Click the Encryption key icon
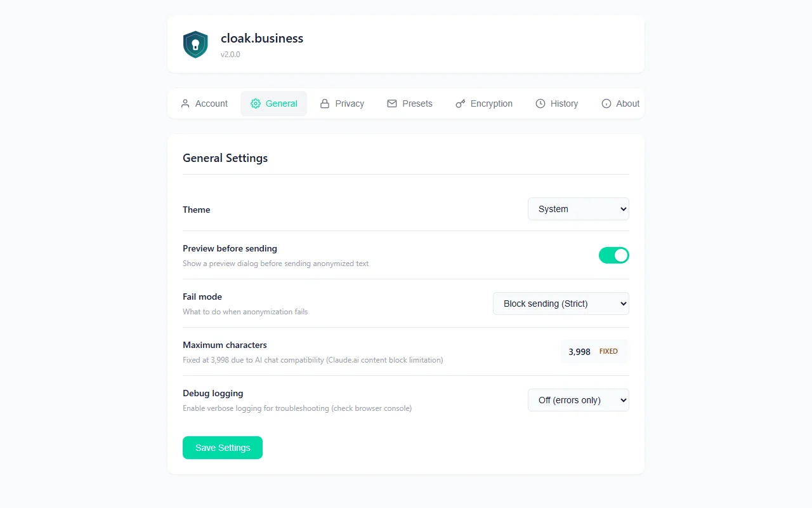 (461, 104)
